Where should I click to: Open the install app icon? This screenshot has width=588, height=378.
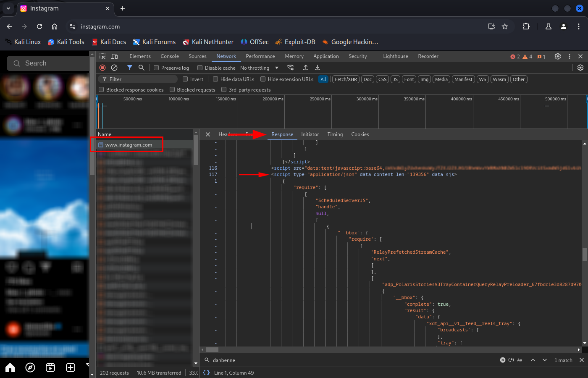point(491,26)
